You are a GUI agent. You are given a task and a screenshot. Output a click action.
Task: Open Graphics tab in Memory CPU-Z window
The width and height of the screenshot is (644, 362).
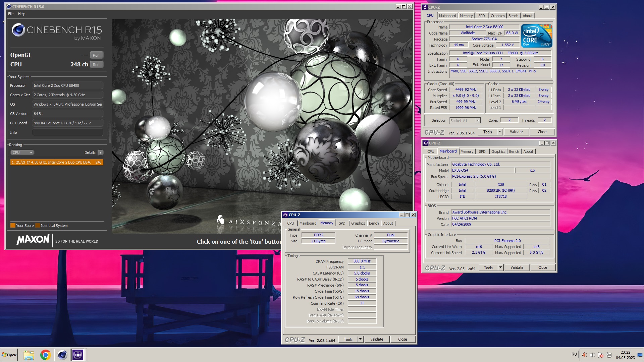358,223
